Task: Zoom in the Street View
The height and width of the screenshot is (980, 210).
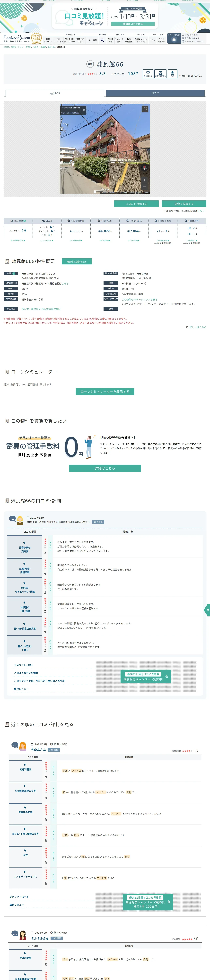Action: click(144, 180)
